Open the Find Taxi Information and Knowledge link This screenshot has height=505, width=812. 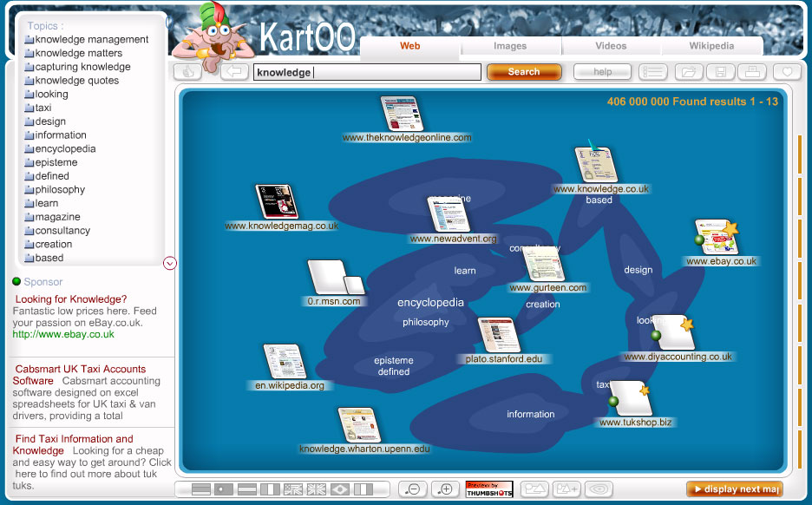(73, 444)
